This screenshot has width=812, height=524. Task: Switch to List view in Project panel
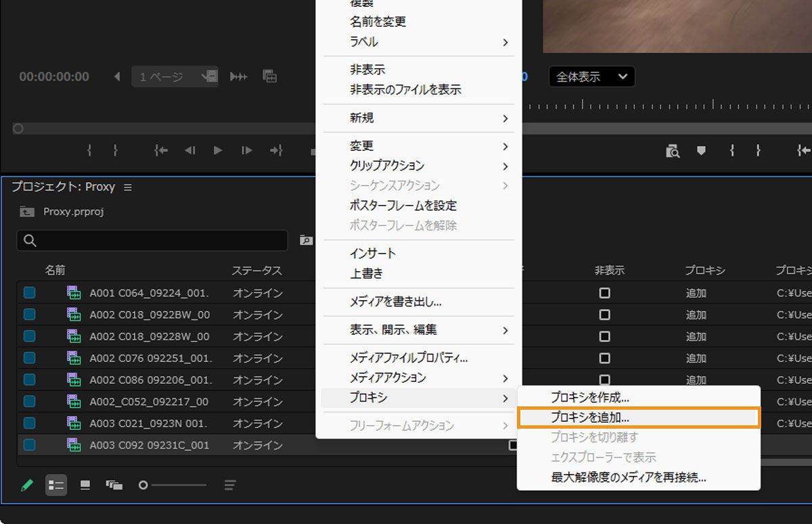tap(56, 485)
